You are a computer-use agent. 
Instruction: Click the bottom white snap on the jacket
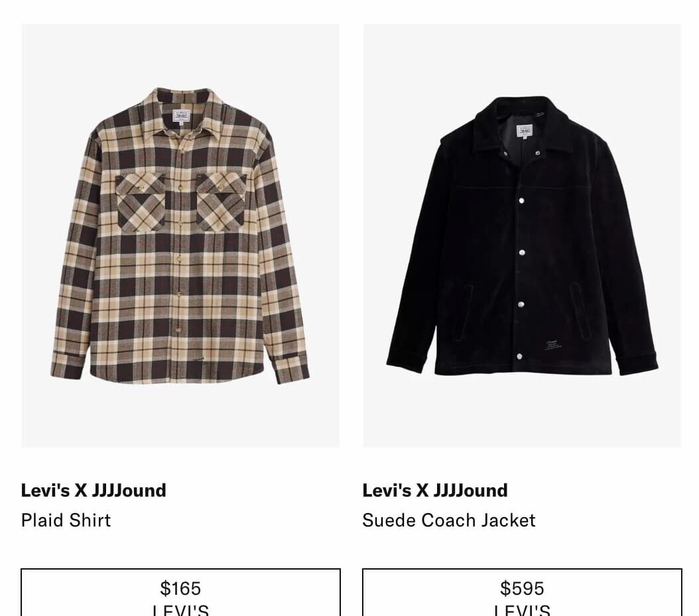coord(520,357)
